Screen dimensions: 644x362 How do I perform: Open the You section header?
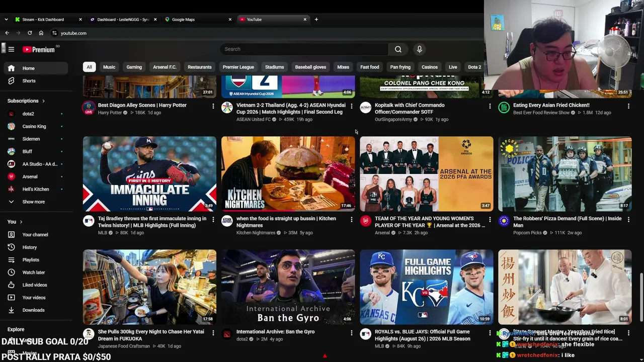coord(15,222)
